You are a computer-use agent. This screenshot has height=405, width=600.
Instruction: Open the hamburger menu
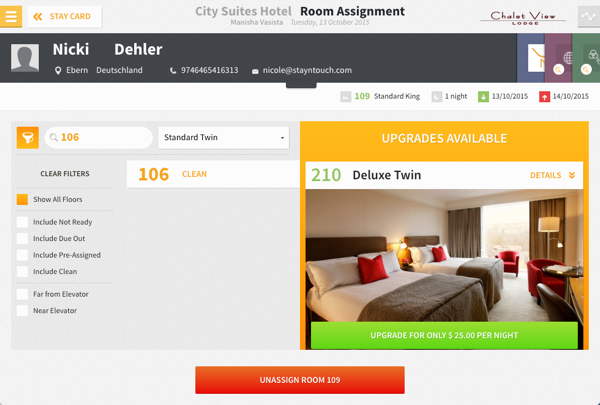tap(11, 16)
